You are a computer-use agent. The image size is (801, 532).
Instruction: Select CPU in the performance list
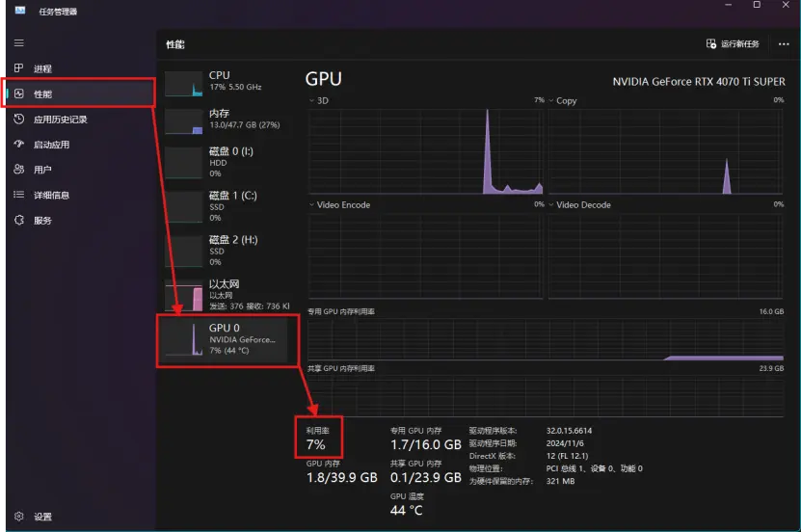pos(227,82)
